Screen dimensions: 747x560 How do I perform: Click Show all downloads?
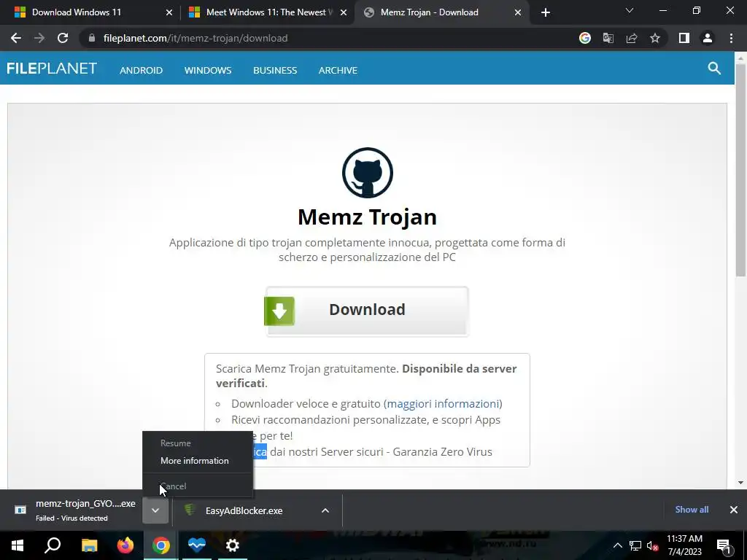[x=692, y=510]
